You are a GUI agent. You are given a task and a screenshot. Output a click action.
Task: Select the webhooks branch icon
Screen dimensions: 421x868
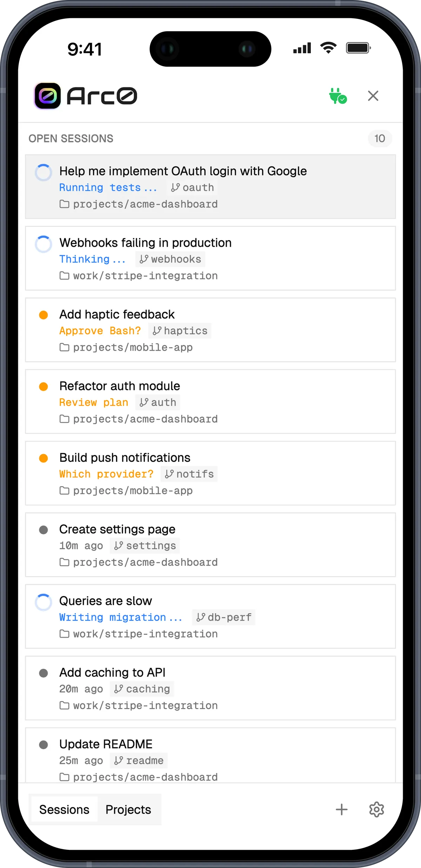[144, 259]
